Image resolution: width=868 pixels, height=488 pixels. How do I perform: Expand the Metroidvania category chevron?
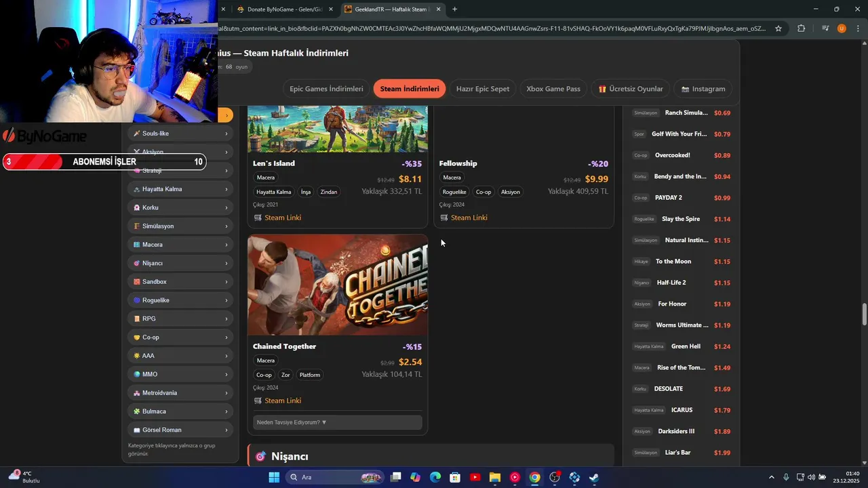click(x=226, y=393)
